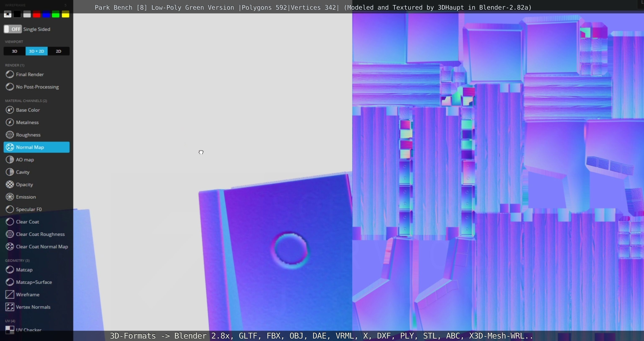This screenshot has width=644, height=341.
Task: Choose the Roughness channel icon
Action: point(10,135)
